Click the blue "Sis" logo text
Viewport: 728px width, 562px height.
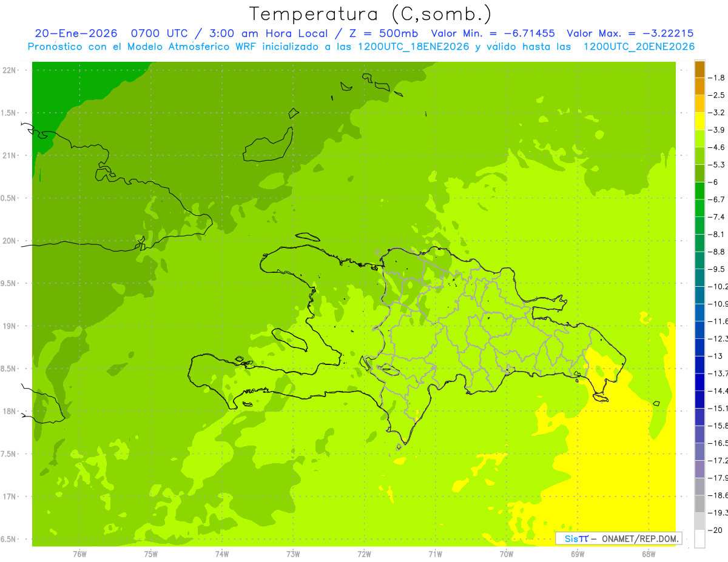tap(570, 538)
